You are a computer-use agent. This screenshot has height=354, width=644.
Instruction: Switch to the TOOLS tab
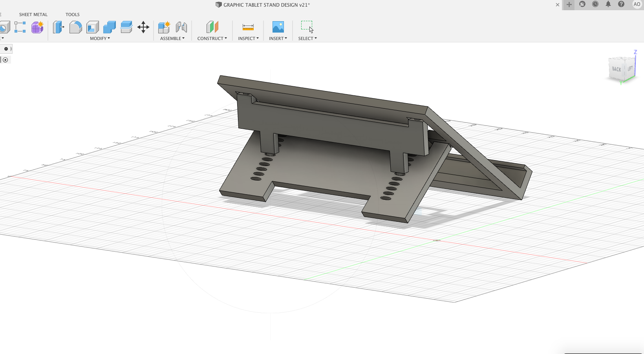73,15
